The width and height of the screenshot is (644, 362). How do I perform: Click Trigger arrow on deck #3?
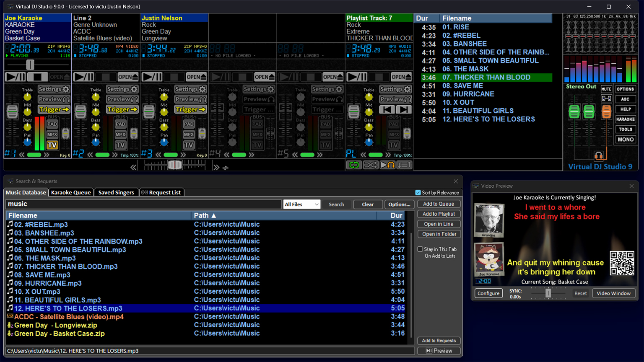(x=191, y=109)
